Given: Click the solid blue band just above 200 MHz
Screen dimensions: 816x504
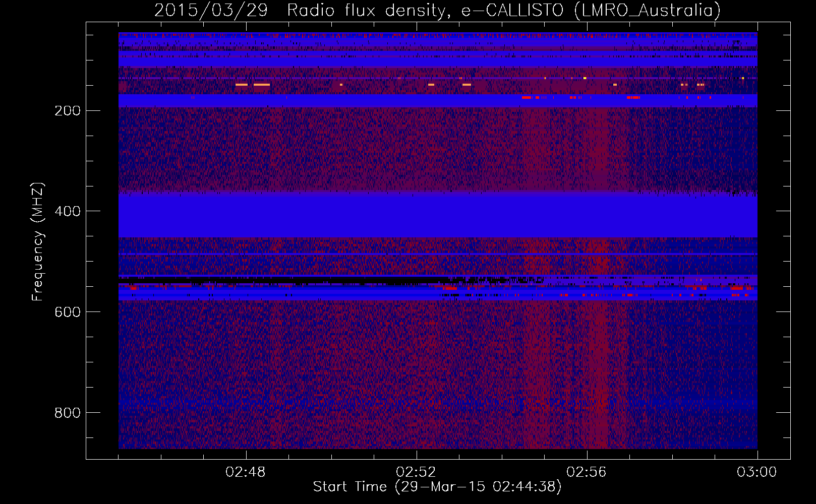Looking at the screenshot, I should 438,101.
